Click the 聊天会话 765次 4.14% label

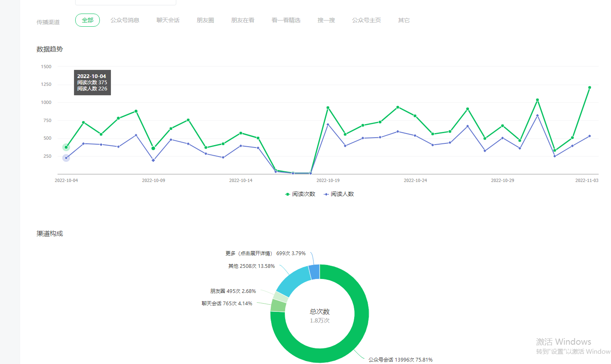(x=227, y=304)
